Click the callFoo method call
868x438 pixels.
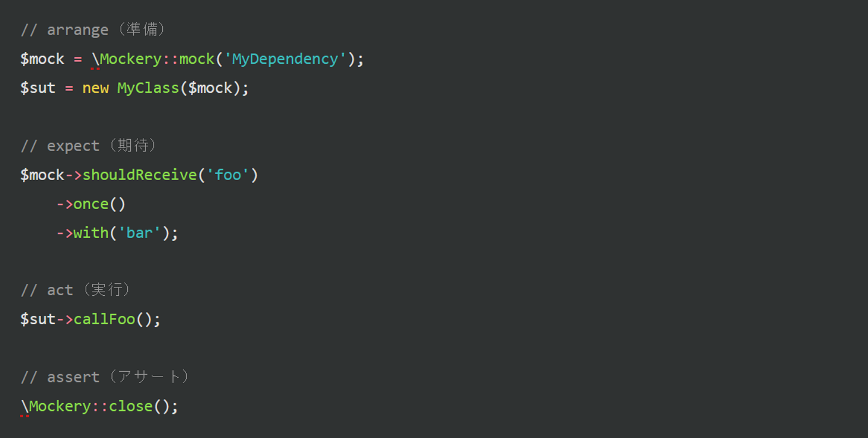[x=104, y=319]
